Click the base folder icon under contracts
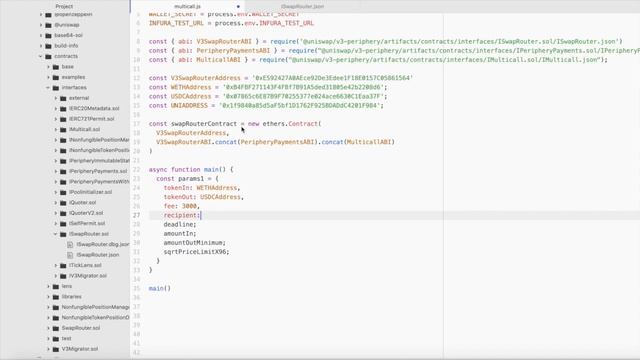640x360 pixels. 56,67
